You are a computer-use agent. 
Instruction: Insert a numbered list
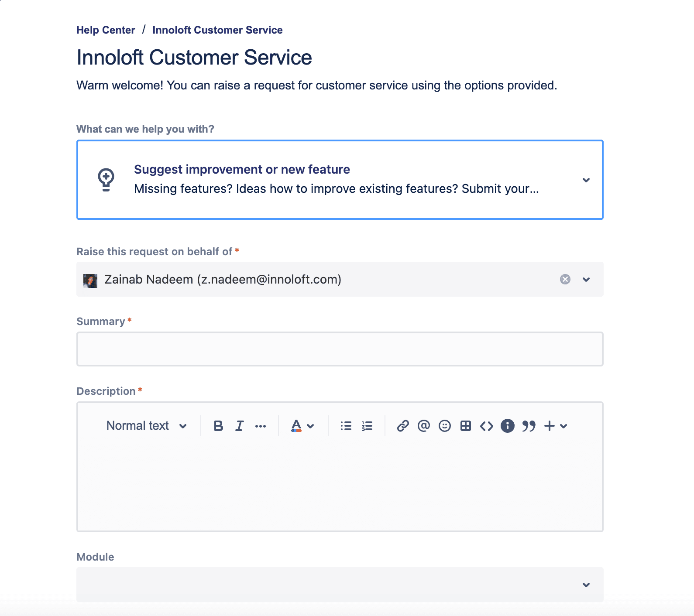(x=367, y=426)
